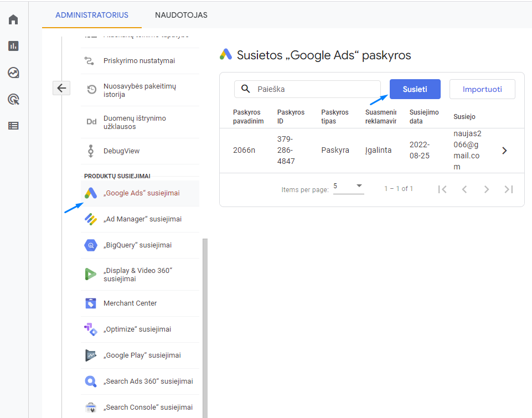Screen dimensions: 532x418
Task: Open the Home icon in left rail
Action: (x=13, y=20)
